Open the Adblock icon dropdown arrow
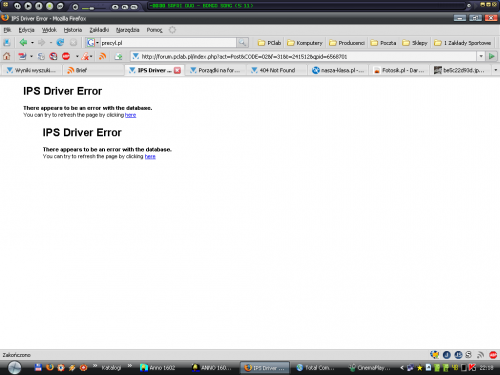Screen dimensions: 500x375 click(x=77, y=56)
